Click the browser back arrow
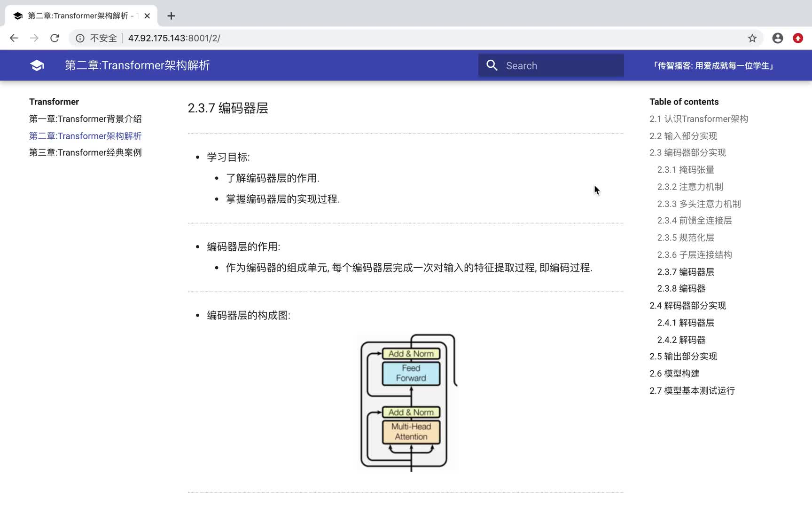The width and height of the screenshot is (812, 508). tap(14, 38)
